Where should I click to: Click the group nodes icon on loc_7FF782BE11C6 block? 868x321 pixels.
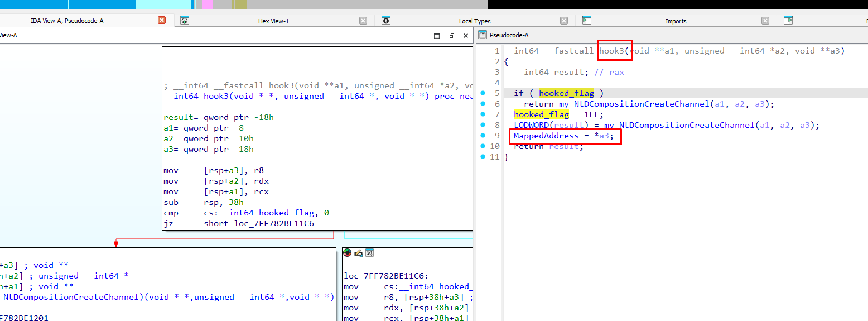pyautogui.click(x=369, y=252)
